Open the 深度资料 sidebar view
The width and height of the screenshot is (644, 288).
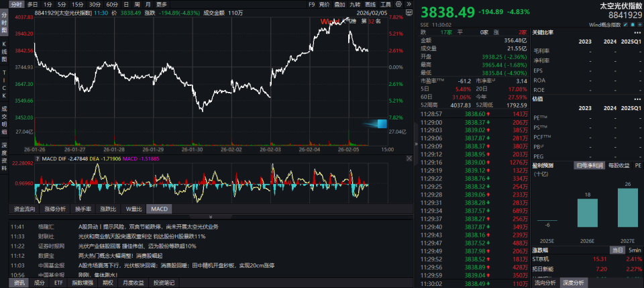point(4,156)
